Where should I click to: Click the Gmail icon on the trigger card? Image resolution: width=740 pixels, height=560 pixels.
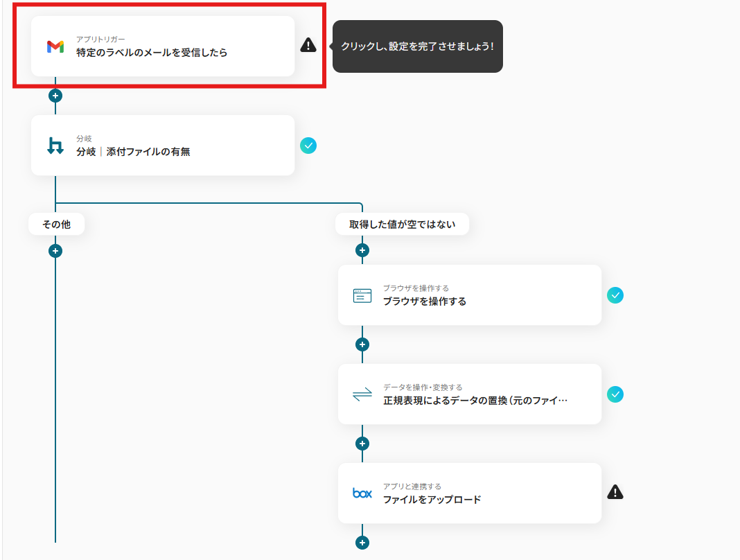pyautogui.click(x=55, y=46)
